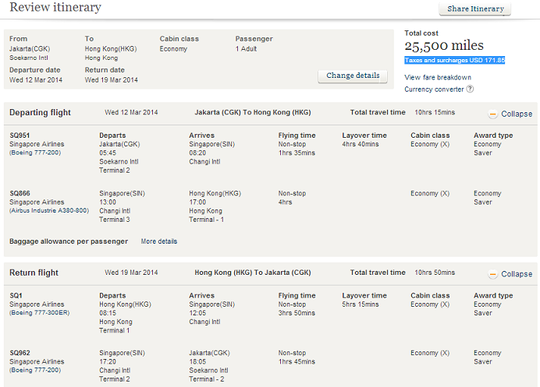This screenshot has width=540, height=387.
Task: Click Jakarta(CGK) under From
Action: pos(30,49)
